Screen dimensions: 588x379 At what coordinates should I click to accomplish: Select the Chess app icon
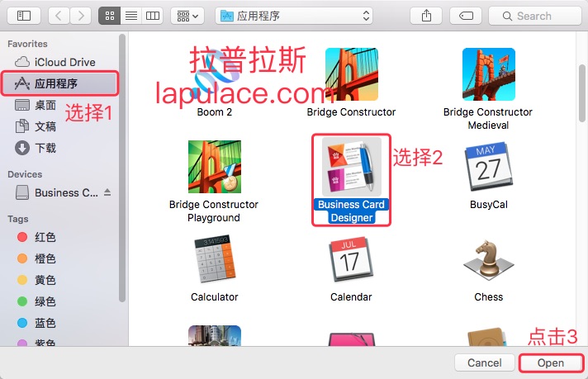point(488,260)
